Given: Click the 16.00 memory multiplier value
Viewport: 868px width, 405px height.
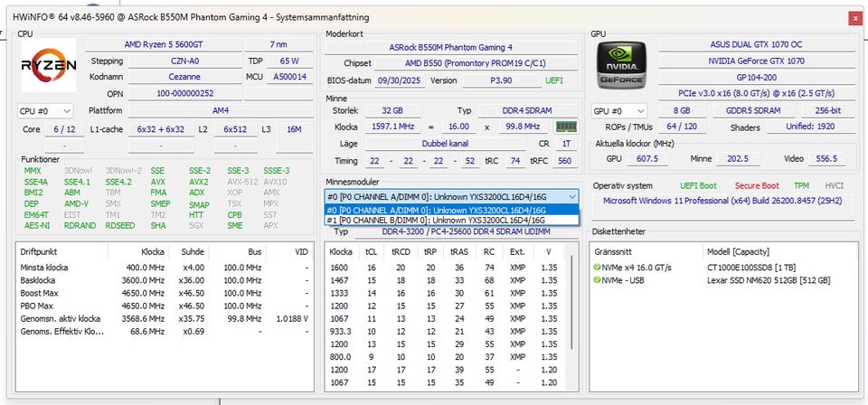Looking at the screenshot, I should coord(459,127).
